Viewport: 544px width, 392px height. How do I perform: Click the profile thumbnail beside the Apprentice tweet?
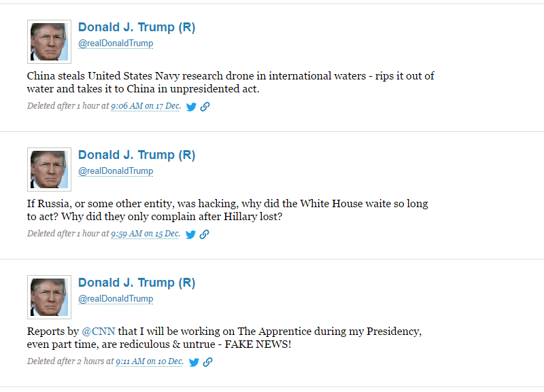[49, 297]
